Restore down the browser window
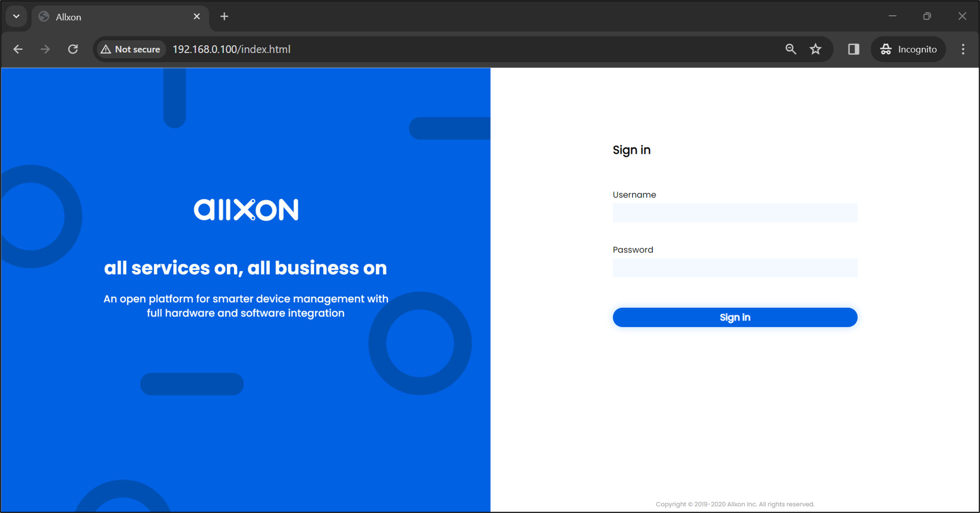This screenshot has width=980, height=513. click(927, 16)
